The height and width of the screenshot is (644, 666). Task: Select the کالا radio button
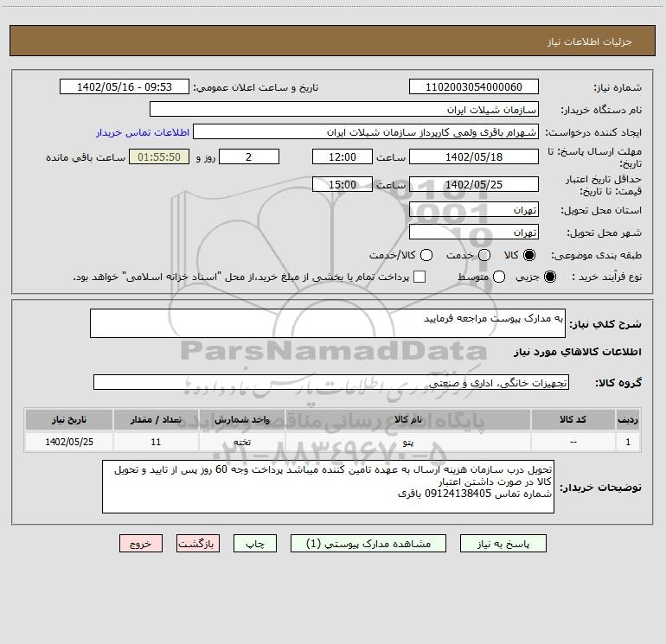pyautogui.click(x=529, y=255)
